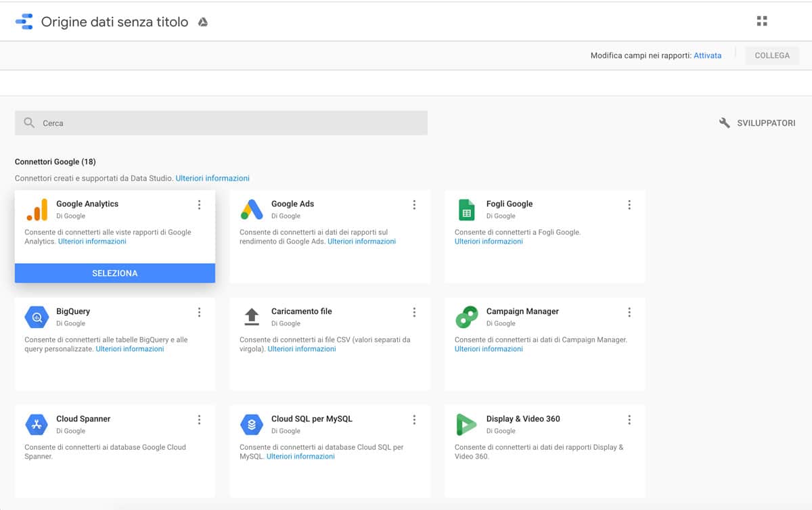Viewport: 812px width, 510px height.
Task: Click the Google Analytics card title
Action: (x=87, y=204)
